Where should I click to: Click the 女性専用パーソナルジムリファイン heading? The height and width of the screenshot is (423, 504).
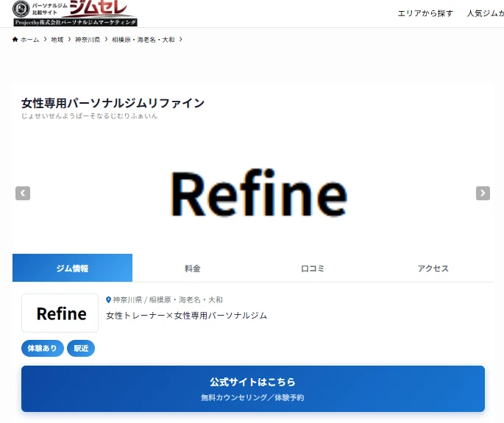point(113,103)
